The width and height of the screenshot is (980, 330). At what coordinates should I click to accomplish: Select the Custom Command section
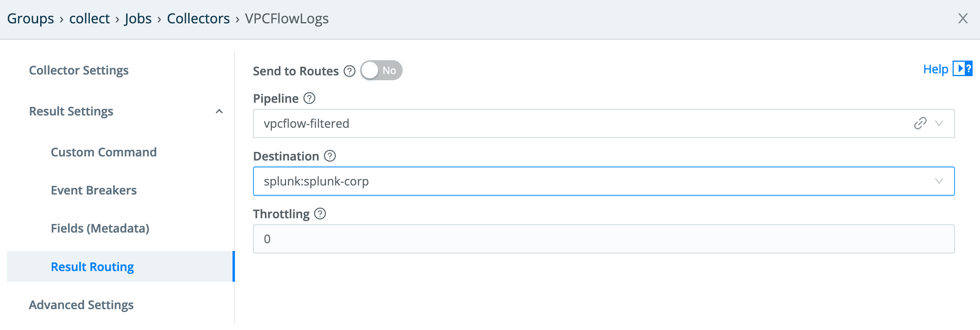point(104,152)
